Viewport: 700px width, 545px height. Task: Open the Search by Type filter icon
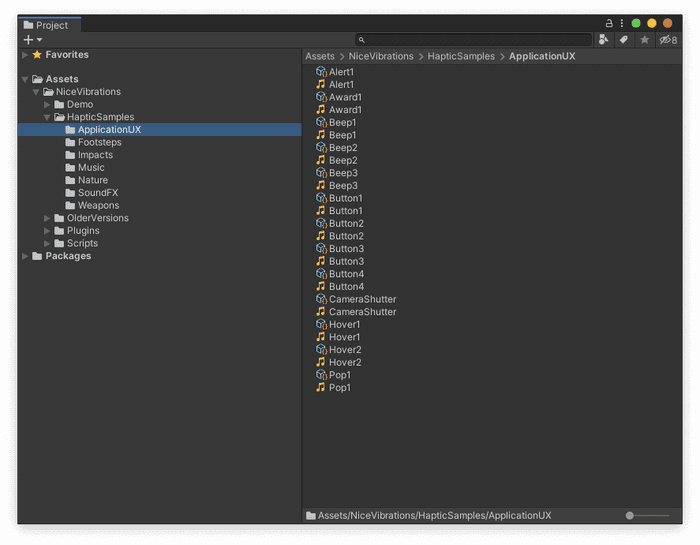click(x=603, y=40)
